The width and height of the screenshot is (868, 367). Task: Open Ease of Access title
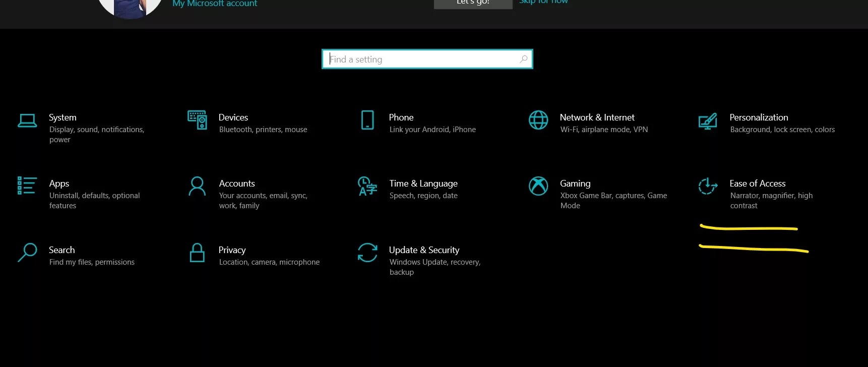coord(758,183)
